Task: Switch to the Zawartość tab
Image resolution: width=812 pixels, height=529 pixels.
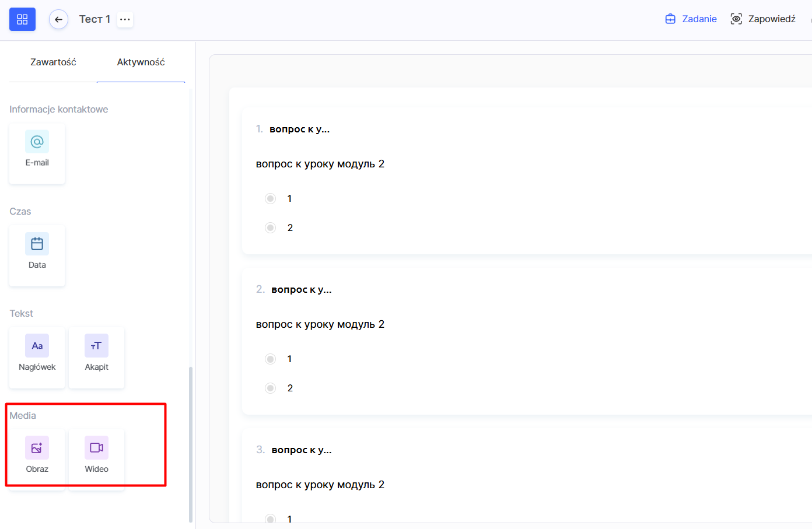Action: (x=53, y=62)
